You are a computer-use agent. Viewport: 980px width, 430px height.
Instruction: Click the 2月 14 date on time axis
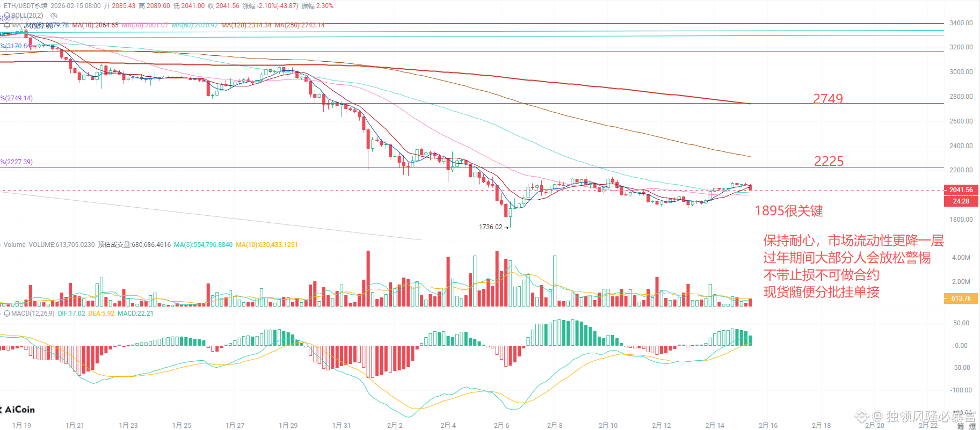click(715, 426)
